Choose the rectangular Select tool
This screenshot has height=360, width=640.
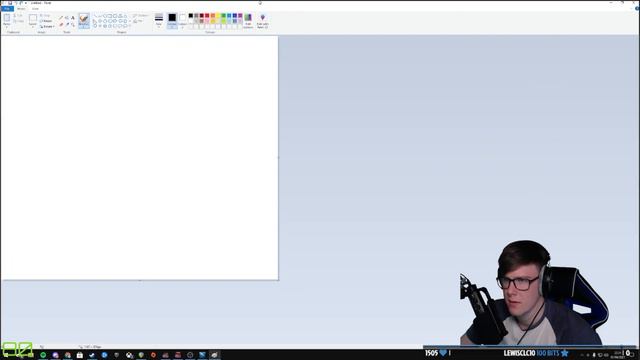coord(33,18)
